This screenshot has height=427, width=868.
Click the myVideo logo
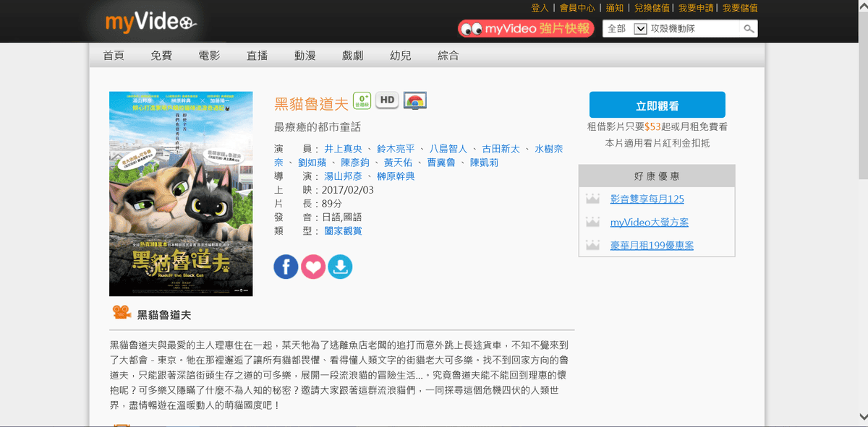(148, 22)
